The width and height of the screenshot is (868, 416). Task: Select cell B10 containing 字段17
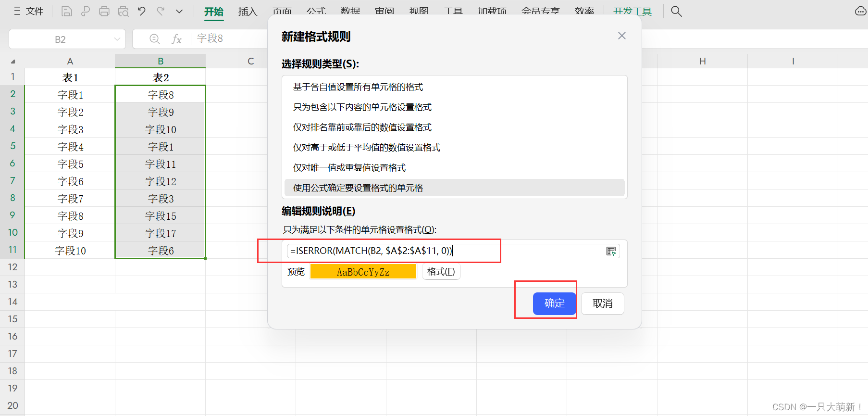(x=161, y=233)
